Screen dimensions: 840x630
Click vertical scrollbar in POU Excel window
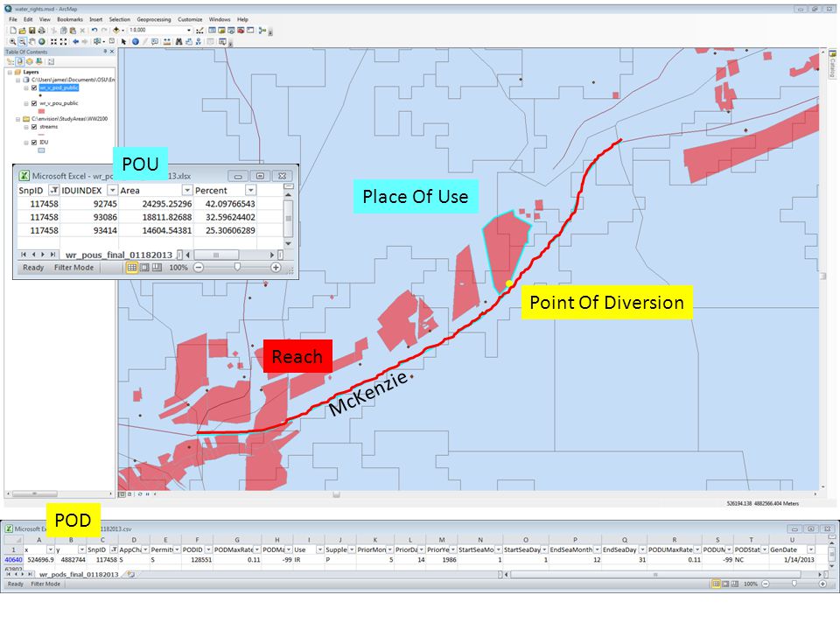[288, 218]
